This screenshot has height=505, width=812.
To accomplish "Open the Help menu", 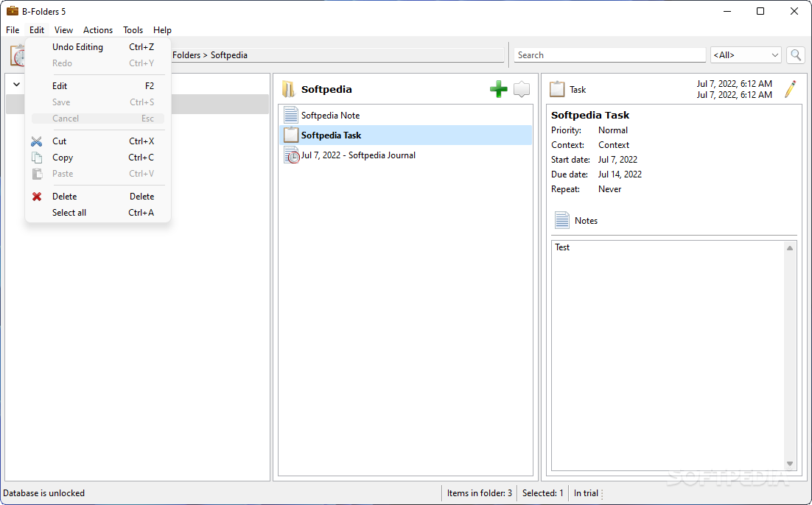I will (x=162, y=30).
